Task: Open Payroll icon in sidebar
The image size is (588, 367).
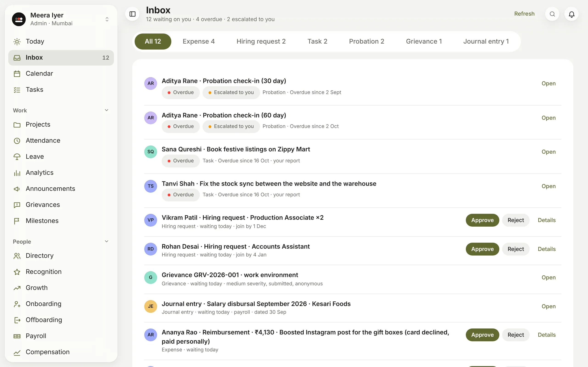Action: [x=17, y=336]
